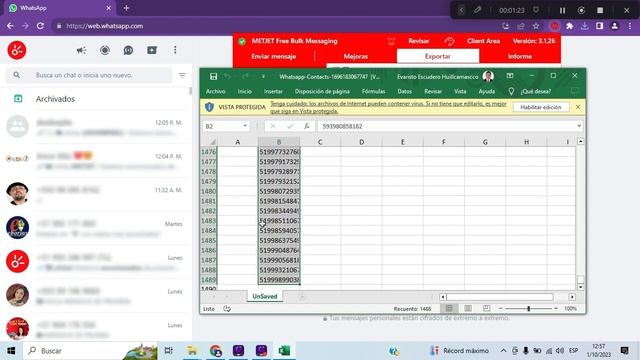Click the Excel account profile picture
The width and height of the screenshot is (640, 360).
click(x=488, y=76)
